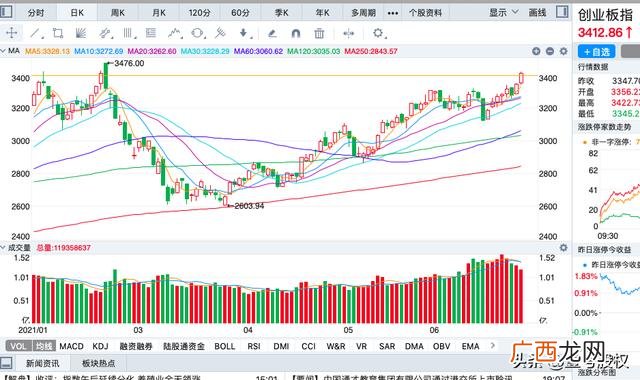Select the circle shape tool
Viewport: 640px width, 380px height.
(x=197, y=33)
